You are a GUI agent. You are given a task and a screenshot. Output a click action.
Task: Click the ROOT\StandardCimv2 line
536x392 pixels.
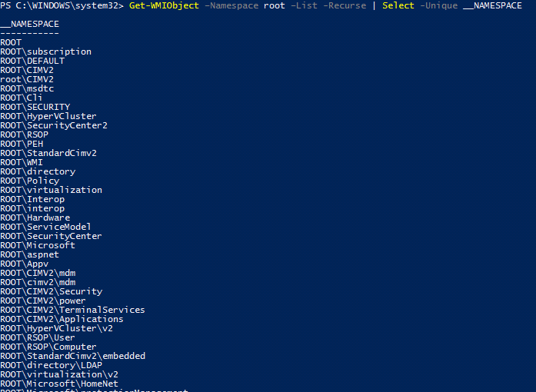pos(48,154)
